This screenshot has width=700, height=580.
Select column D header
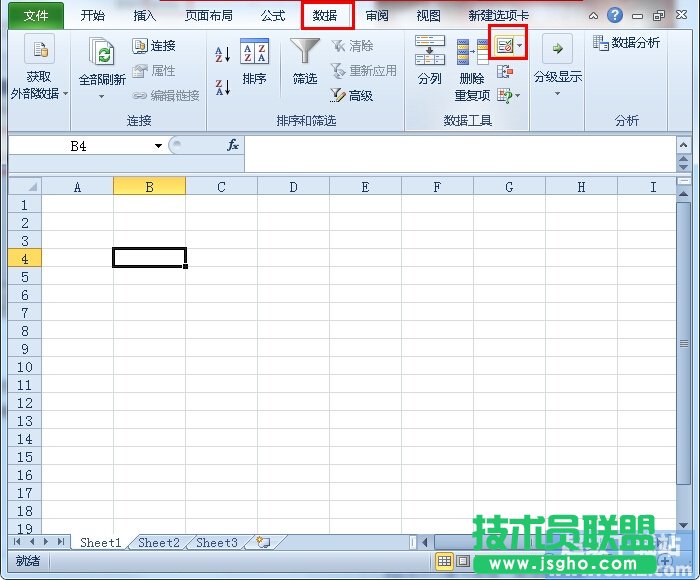coord(293,187)
